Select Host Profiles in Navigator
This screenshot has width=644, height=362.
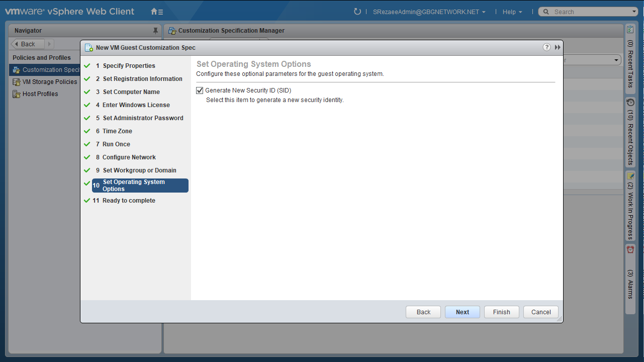pos(40,94)
